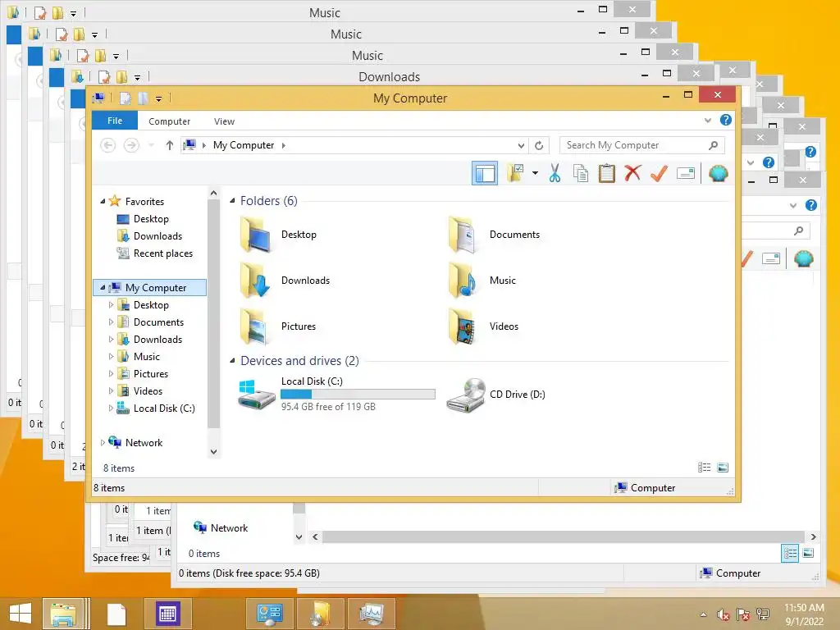Image resolution: width=840 pixels, height=630 pixels.
Task: Collapse the Favorites tree group
Action: (x=103, y=202)
